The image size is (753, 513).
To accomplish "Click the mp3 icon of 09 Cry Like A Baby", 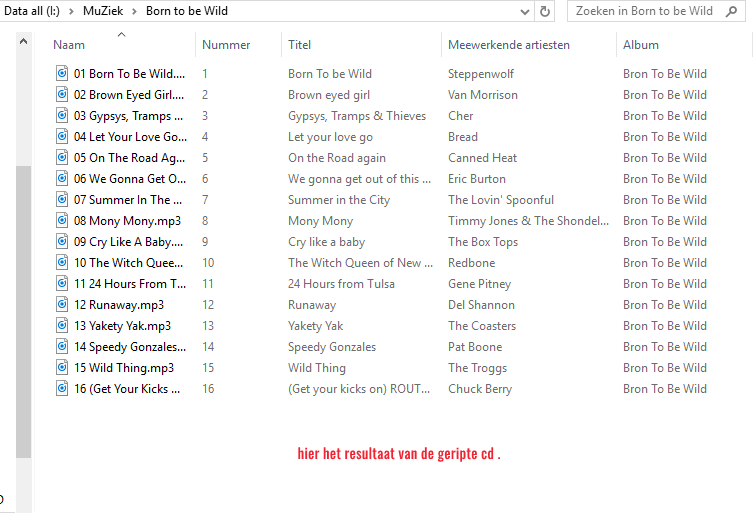I will (x=62, y=241).
